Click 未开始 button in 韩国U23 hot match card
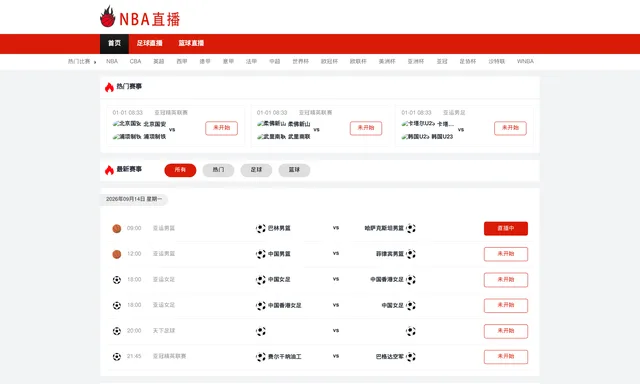640x384 pixels. (510, 128)
